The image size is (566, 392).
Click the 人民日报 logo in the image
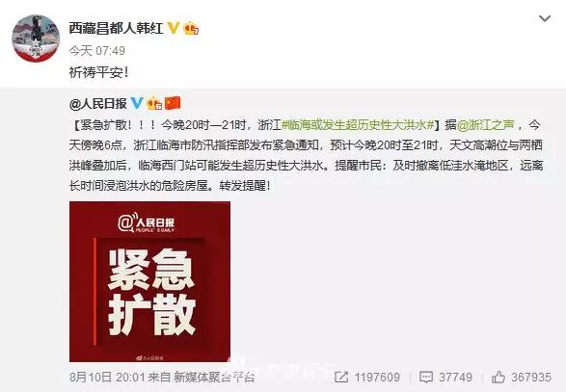pos(146,222)
